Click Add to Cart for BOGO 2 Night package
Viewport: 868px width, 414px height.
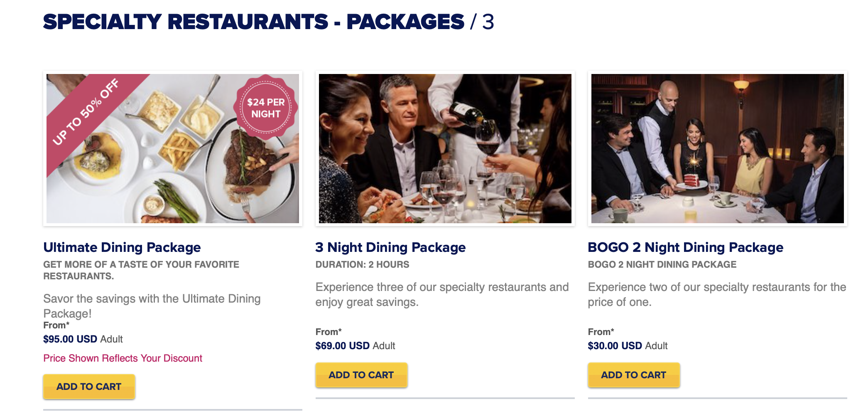click(x=633, y=375)
